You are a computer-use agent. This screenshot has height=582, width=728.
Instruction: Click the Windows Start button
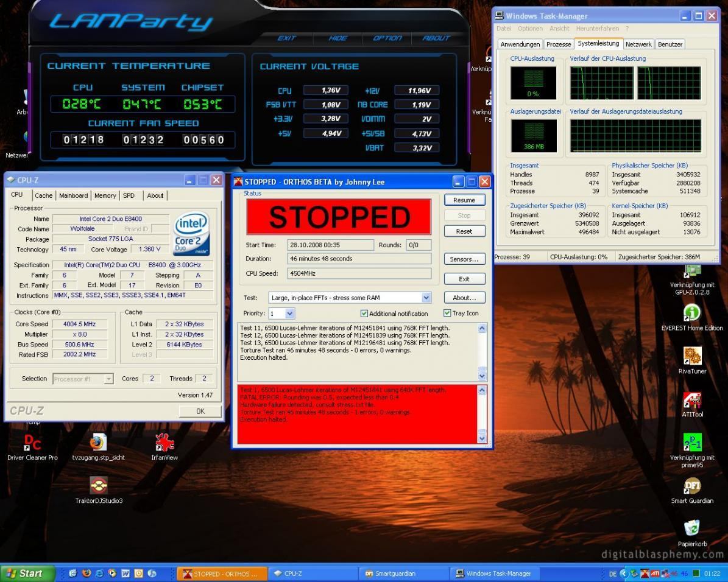[27, 573]
